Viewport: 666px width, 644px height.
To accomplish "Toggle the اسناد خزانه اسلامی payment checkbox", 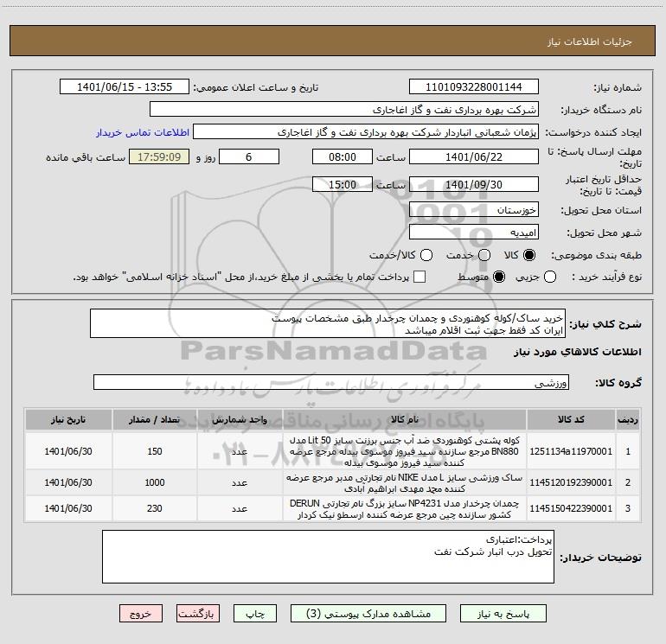I will (419, 277).
